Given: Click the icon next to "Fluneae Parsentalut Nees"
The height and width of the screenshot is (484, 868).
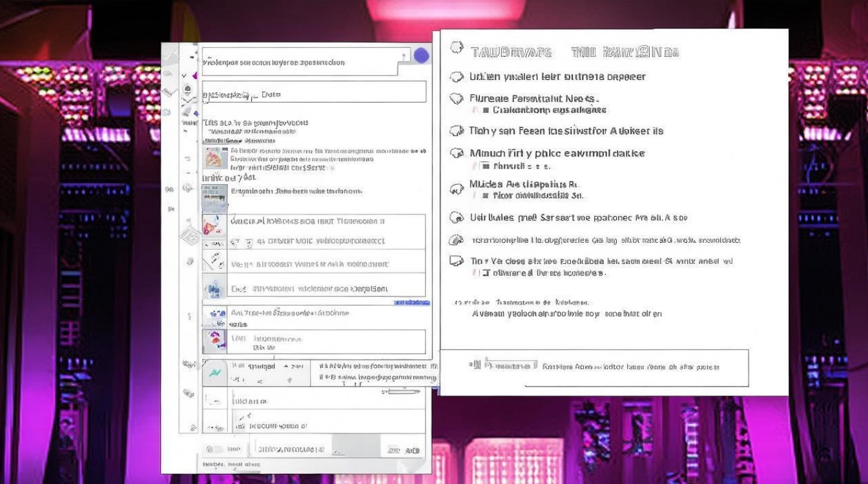Looking at the screenshot, I should point(457,99).
